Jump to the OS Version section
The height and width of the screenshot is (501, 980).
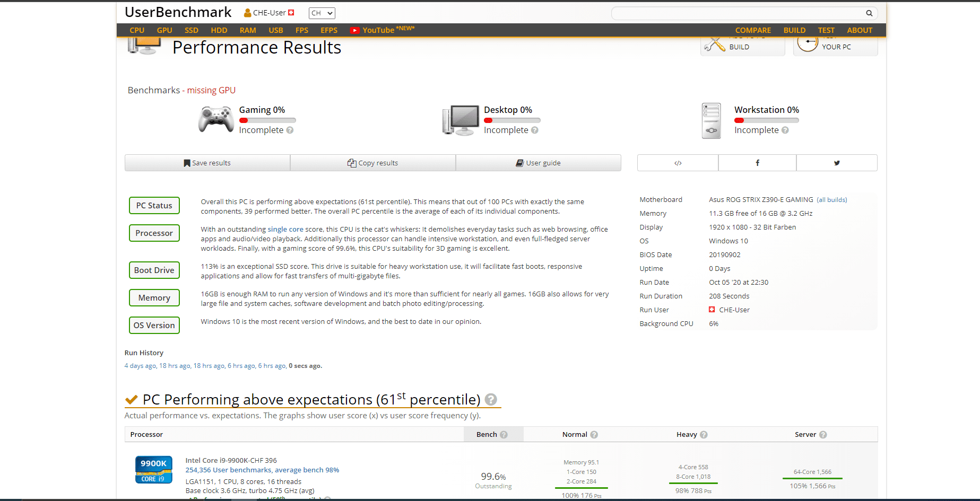(x=154, y=326)
